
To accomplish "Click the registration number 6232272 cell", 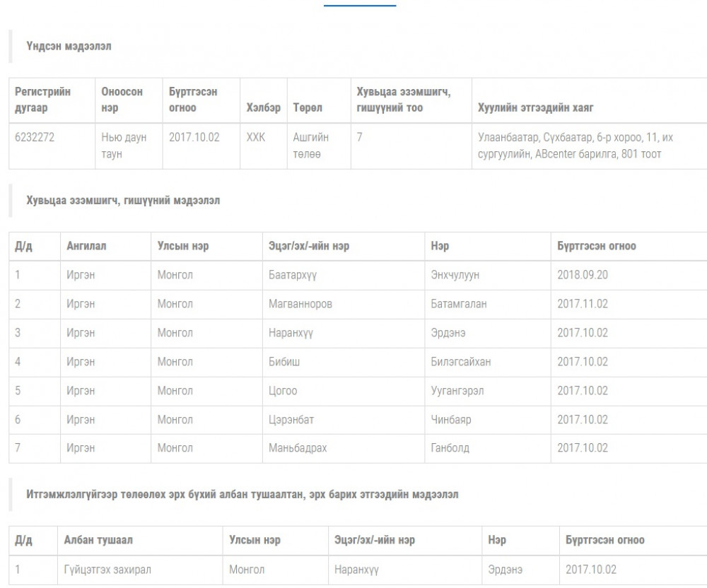I will tap(35, 138).
